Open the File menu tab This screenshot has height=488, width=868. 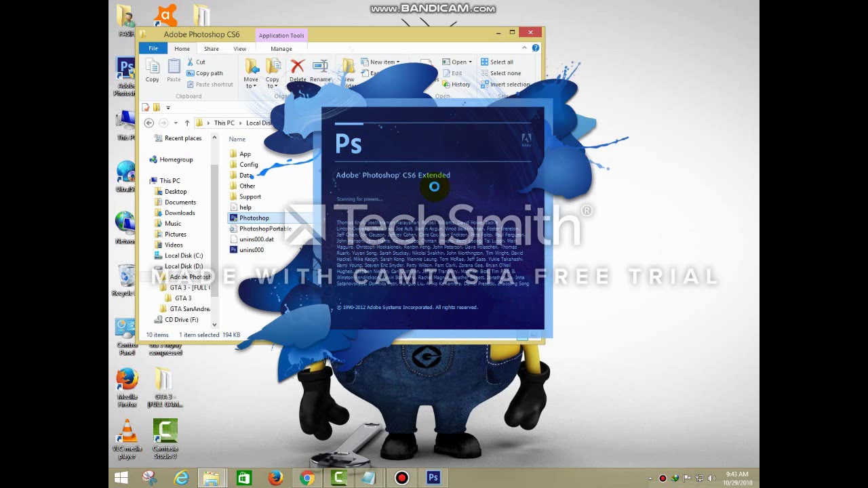[153, 48]
